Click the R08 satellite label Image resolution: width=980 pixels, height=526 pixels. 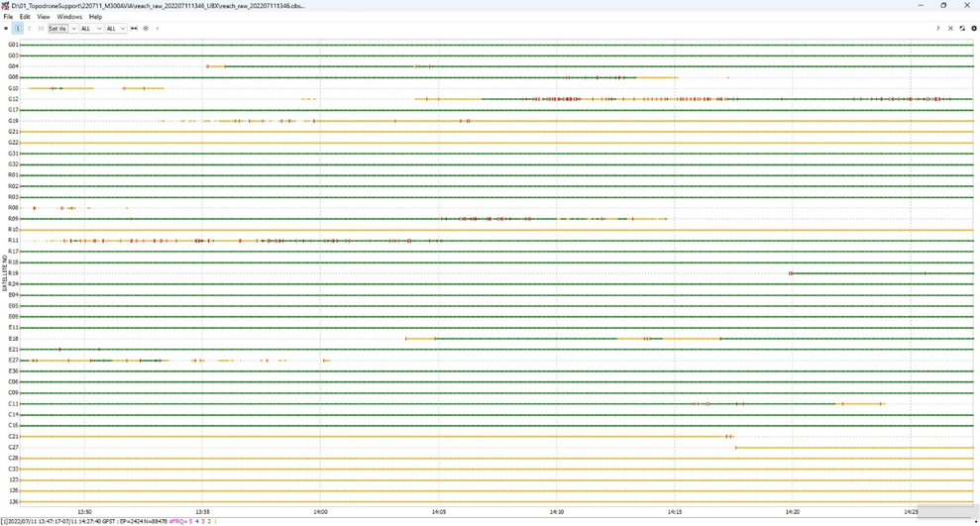click(x=13, y=208)
